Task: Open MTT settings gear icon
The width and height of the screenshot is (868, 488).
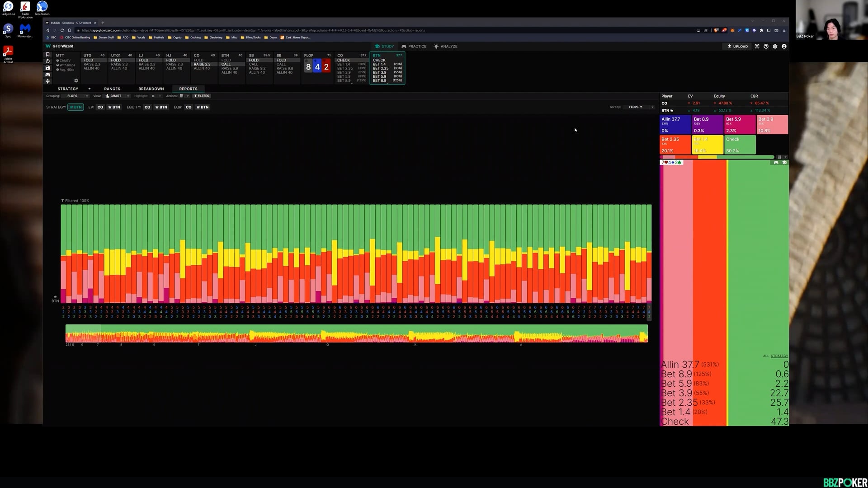Action: 76,81
